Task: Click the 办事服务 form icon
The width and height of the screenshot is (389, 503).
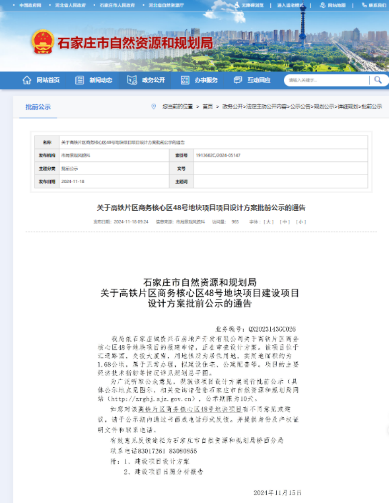Action: tap(185, 80)
